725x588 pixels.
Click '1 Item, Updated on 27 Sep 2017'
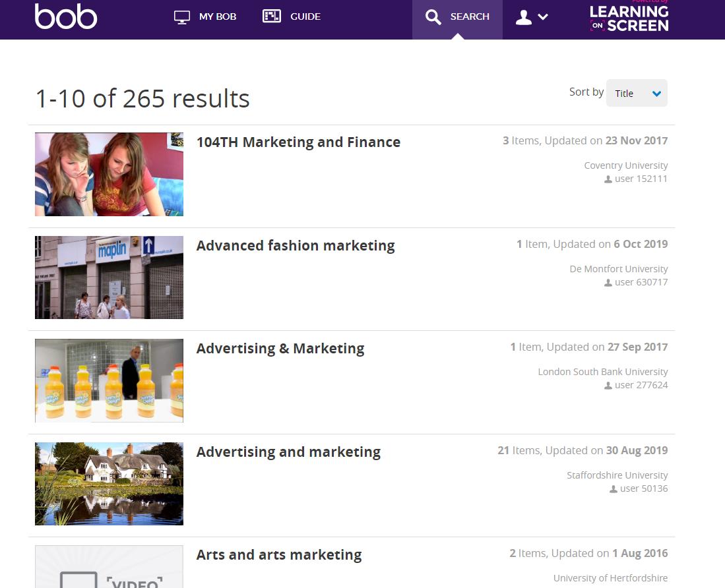(589, 347)
